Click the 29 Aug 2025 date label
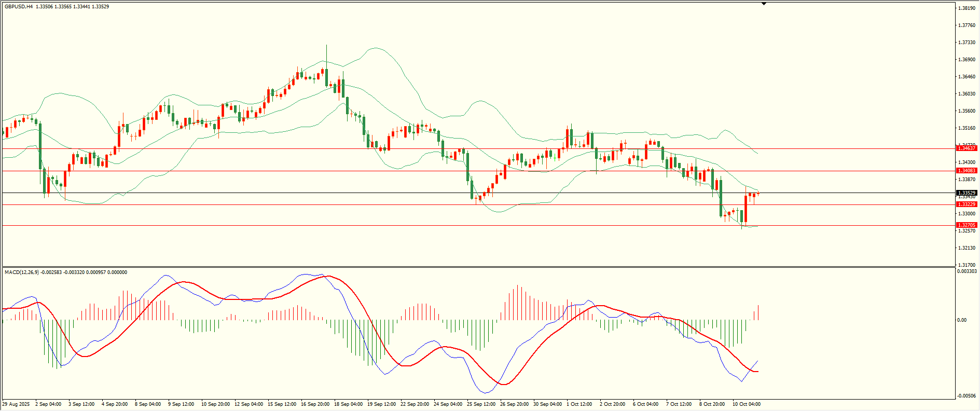 (x=16, y=404)
